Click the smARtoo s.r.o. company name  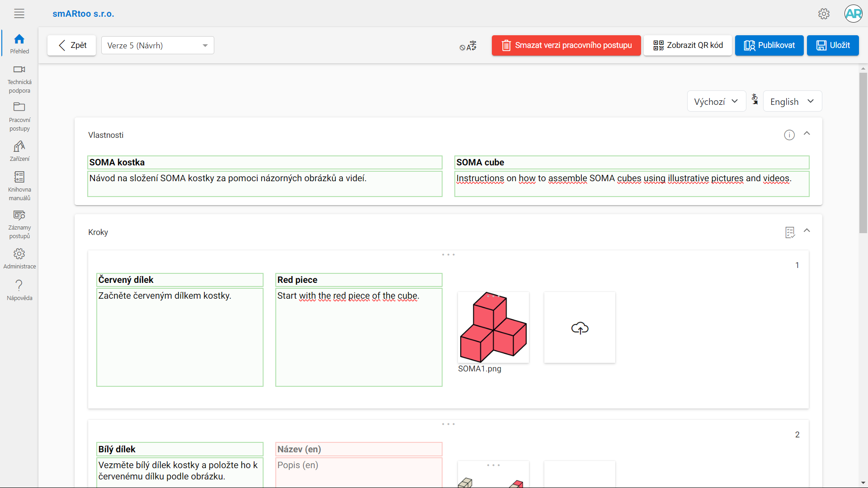coord(83,14)
